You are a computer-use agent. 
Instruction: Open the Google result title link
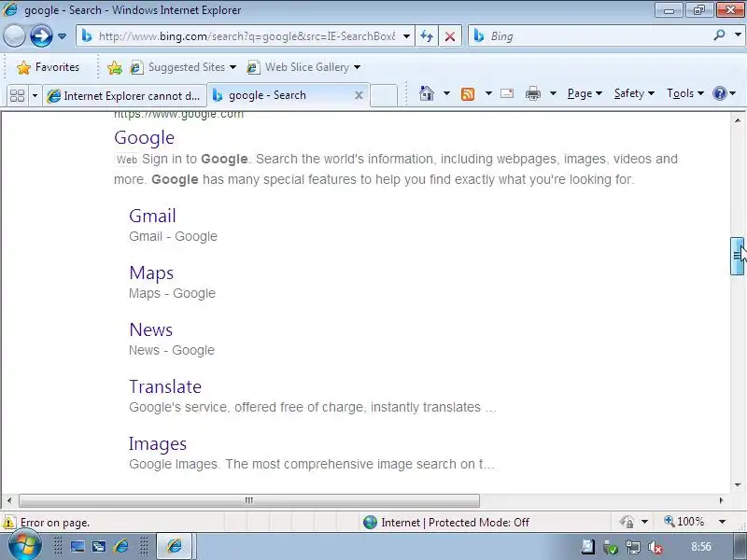(145, 137)
